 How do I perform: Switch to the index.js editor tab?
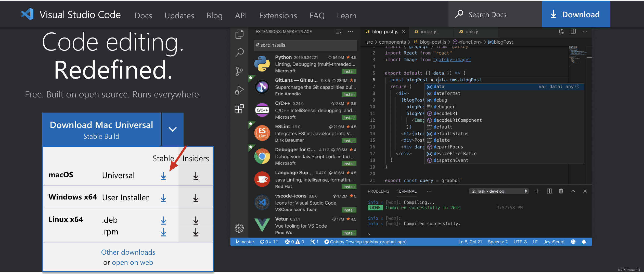[x=429, y=32]
